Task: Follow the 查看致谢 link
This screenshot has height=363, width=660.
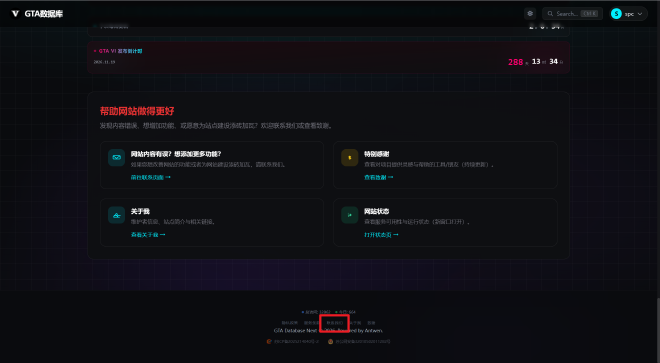Action: tap(378, 177)
